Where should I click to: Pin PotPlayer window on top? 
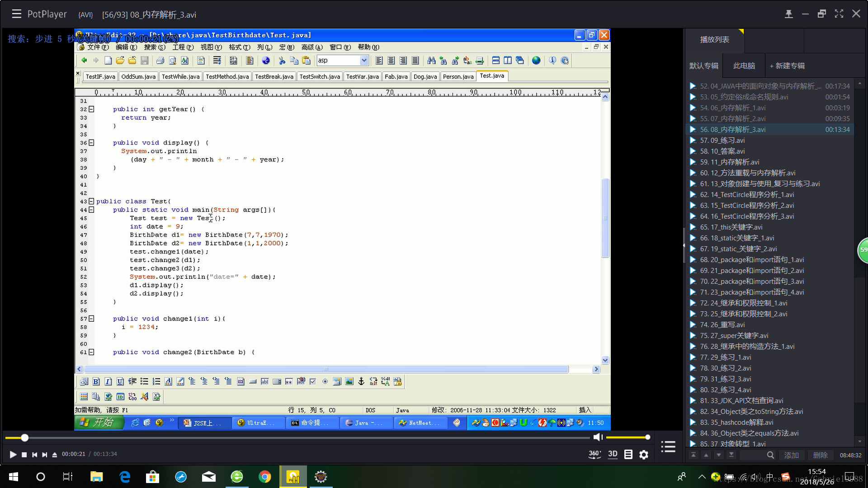point(788,14)
